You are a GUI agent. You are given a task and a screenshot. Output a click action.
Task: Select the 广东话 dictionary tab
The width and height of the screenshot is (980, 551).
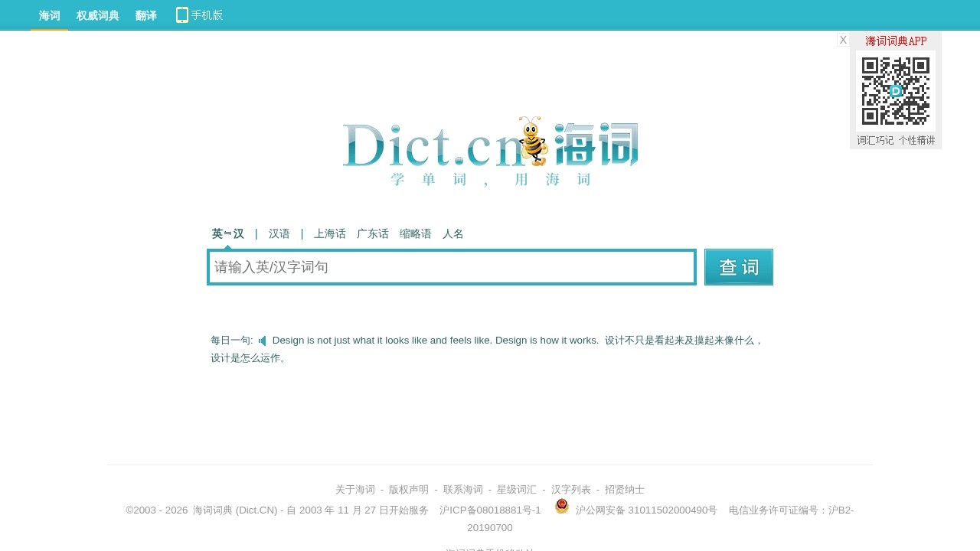click(373, 233)
